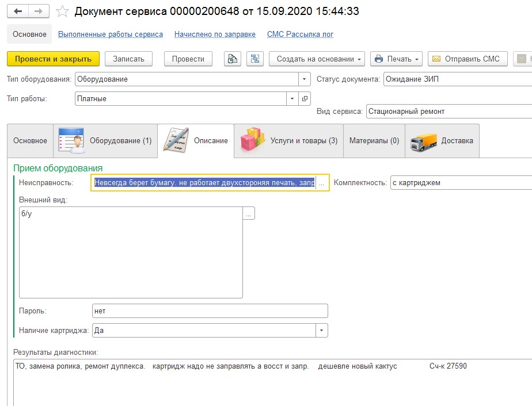Click the truck icon for Доставка
The image size is (532, 406).
tap(423, 142)
